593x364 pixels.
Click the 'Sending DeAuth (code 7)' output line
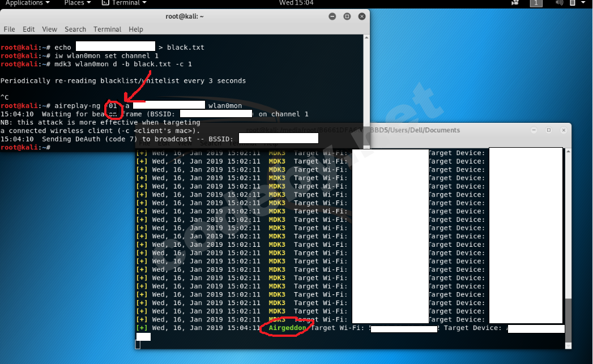point(117,139)
